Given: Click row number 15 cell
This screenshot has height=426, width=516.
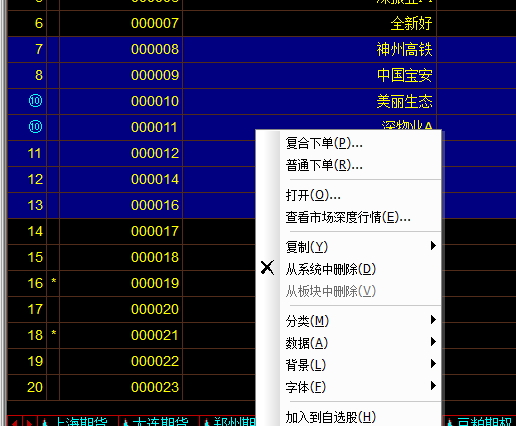Looking at the screenshot, I should 27,257.
